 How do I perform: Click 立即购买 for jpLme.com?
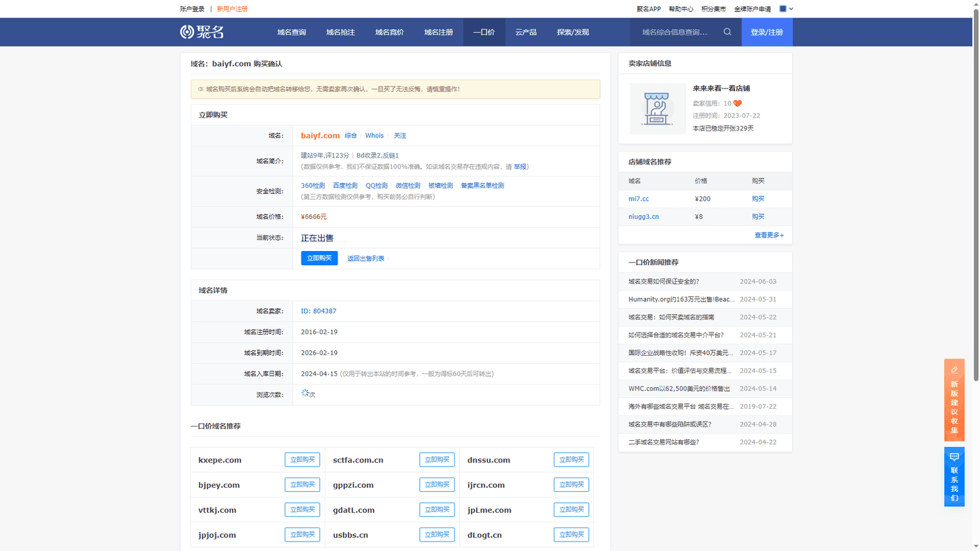click(571, 510)
